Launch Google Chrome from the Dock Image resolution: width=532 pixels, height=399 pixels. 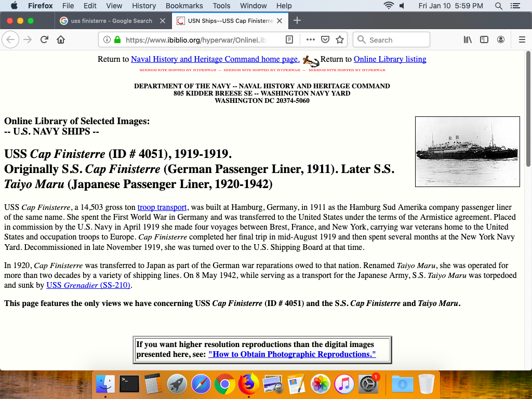point(224,384)
